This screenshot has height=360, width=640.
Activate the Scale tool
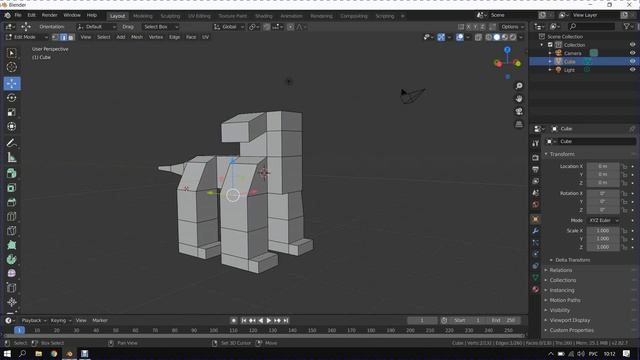click(x=11, y=112)
